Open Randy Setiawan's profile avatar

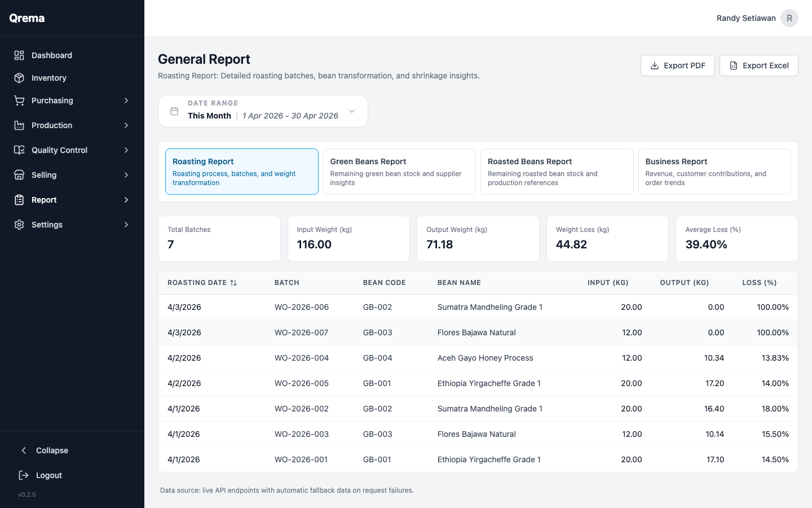(x=789, y=17)
